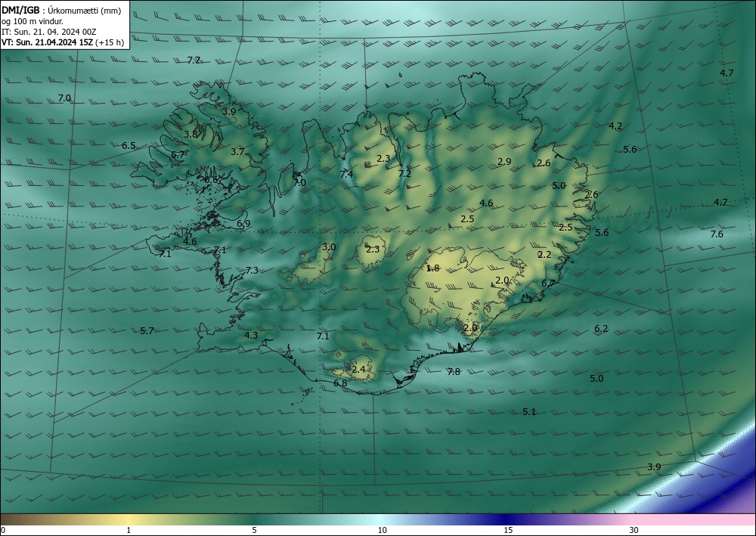
Task: Click the 3.0 value on the glacier
Action: 330,247
